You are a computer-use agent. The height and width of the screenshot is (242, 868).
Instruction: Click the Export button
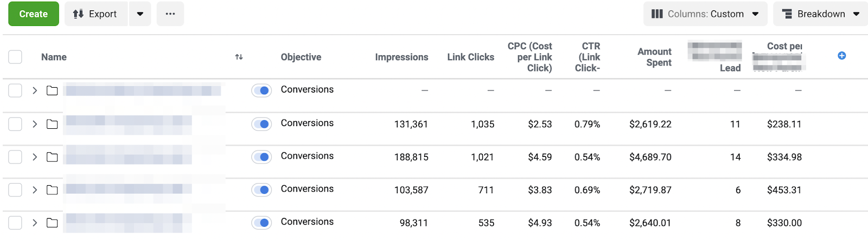96,14
